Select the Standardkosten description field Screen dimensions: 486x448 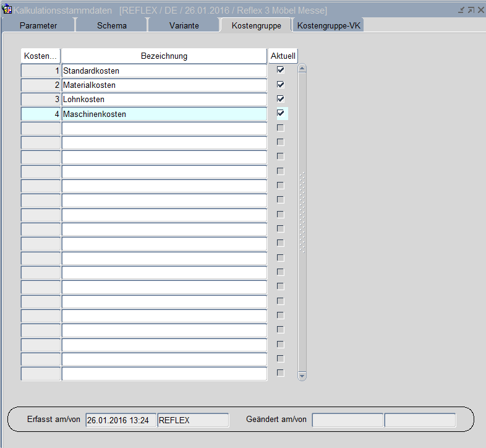pos(164,71)
